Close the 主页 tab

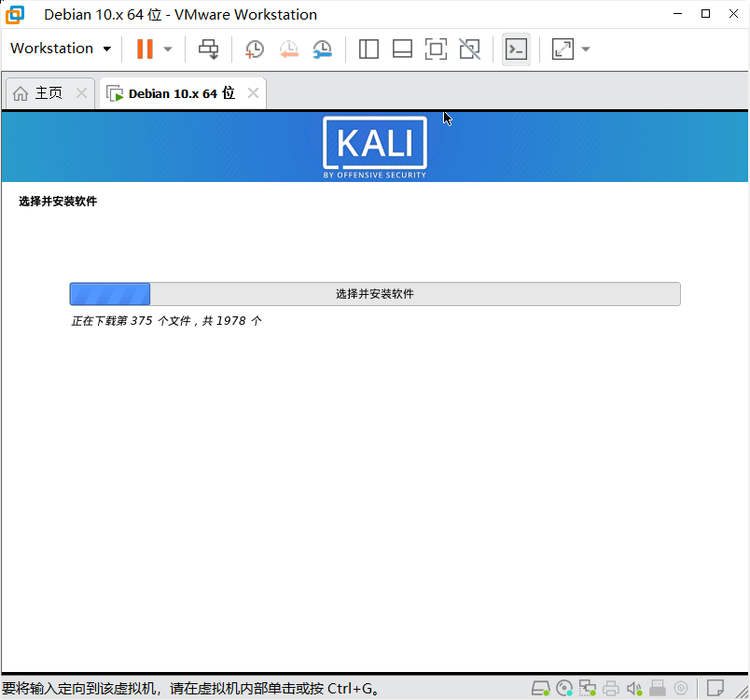click(x=82, y=92)
